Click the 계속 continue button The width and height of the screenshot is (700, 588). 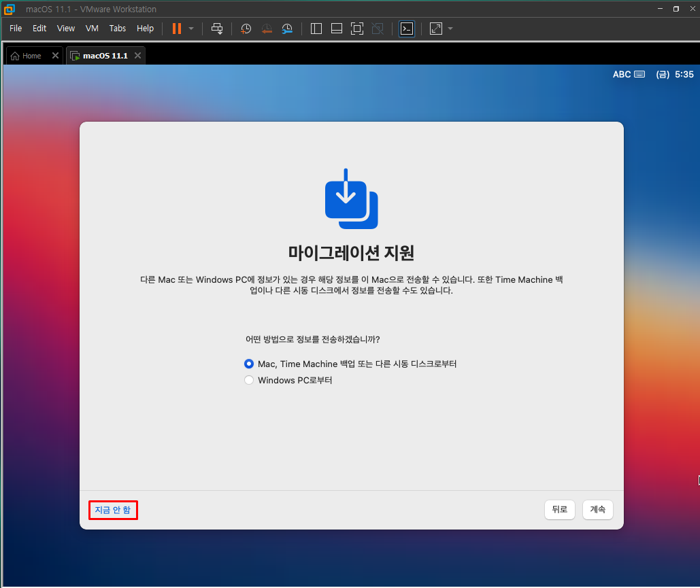[x=598, y=509]
